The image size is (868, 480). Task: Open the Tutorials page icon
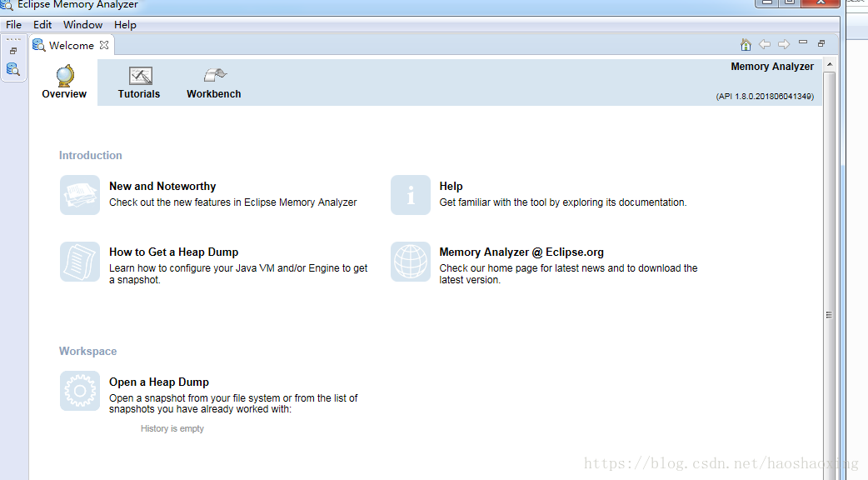click(140, 76)
